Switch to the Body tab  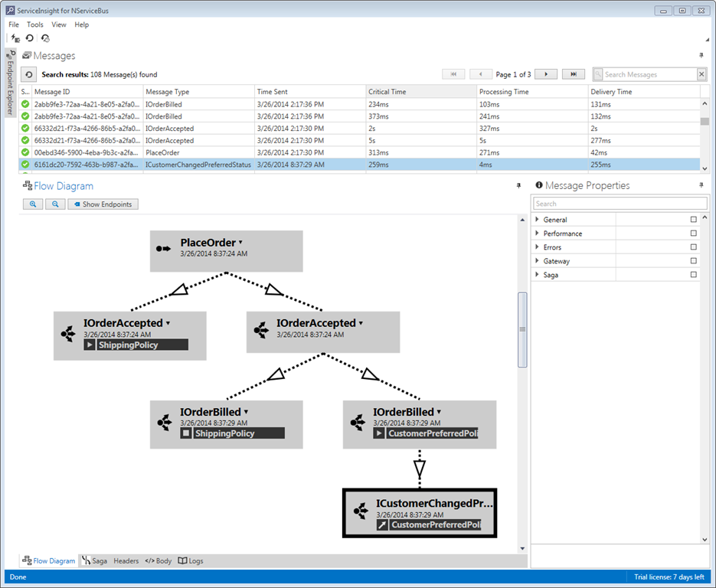tap(158, 560)
